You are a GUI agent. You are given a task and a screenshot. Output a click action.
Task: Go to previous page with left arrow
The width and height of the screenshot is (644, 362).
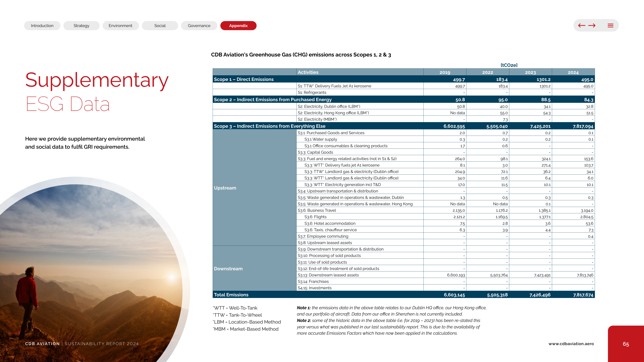pyautogui.click(x=582, y=25)
